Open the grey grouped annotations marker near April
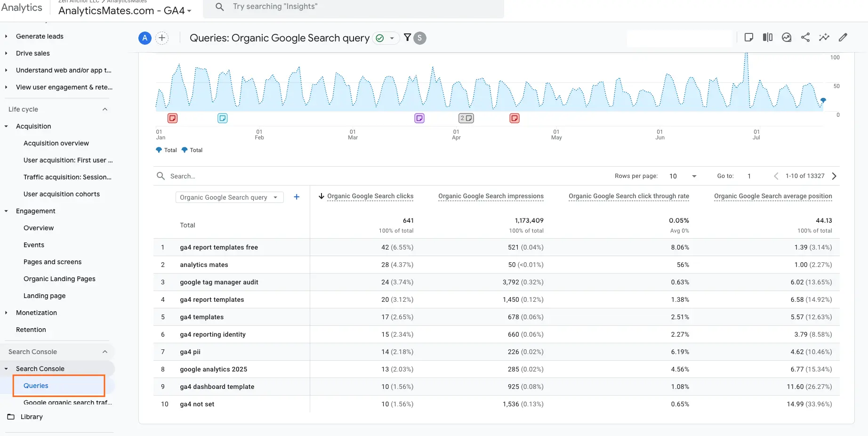Screen dimensions: 868x436 click(466, 118)
